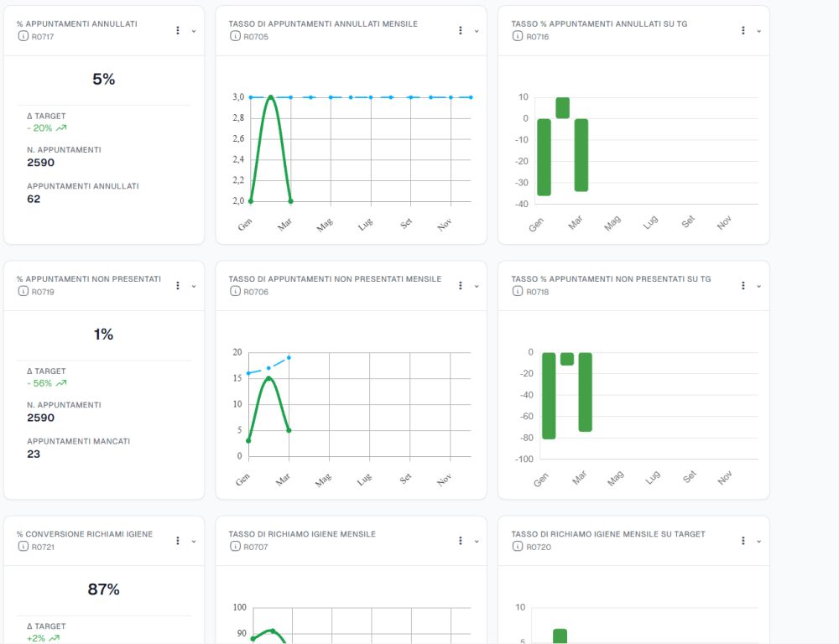
Task: Click info icon next to R0718
Action: 518,292
